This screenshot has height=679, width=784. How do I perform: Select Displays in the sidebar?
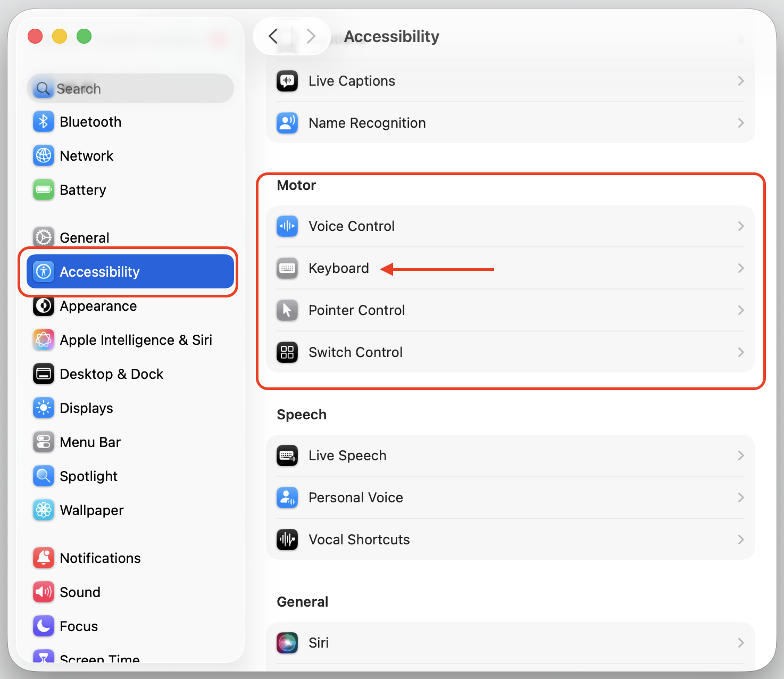click(130, 408)
